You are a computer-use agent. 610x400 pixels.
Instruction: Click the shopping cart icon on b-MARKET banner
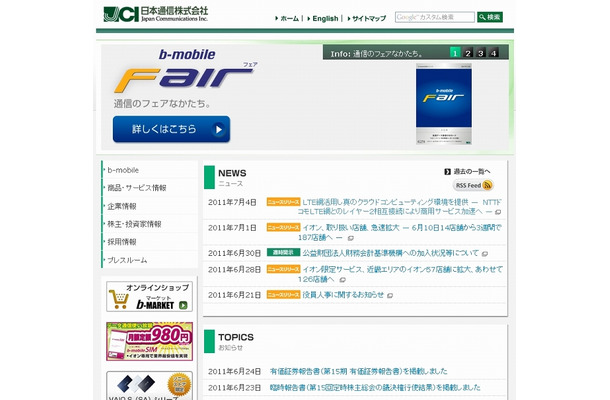(x=119, y=300)
